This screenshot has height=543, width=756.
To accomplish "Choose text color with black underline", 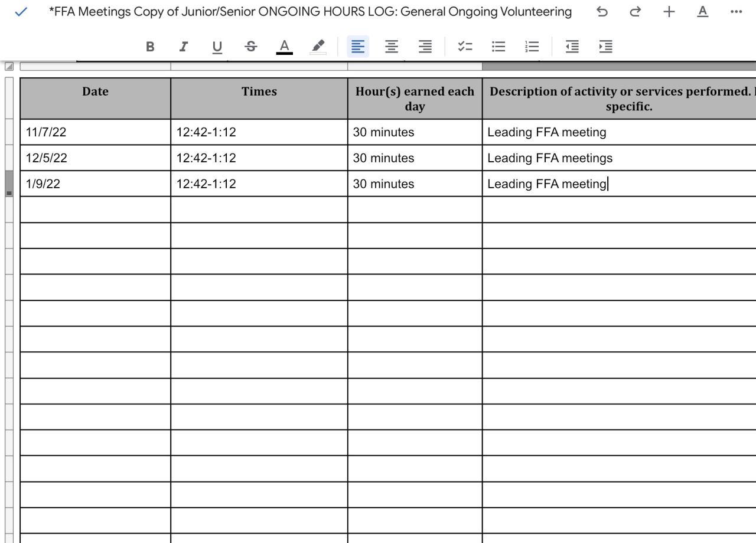I will [x=284, y=47].
